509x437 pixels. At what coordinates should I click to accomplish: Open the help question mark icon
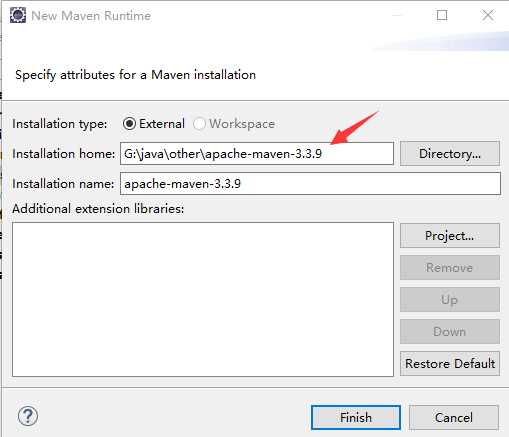tap(28, 416)
